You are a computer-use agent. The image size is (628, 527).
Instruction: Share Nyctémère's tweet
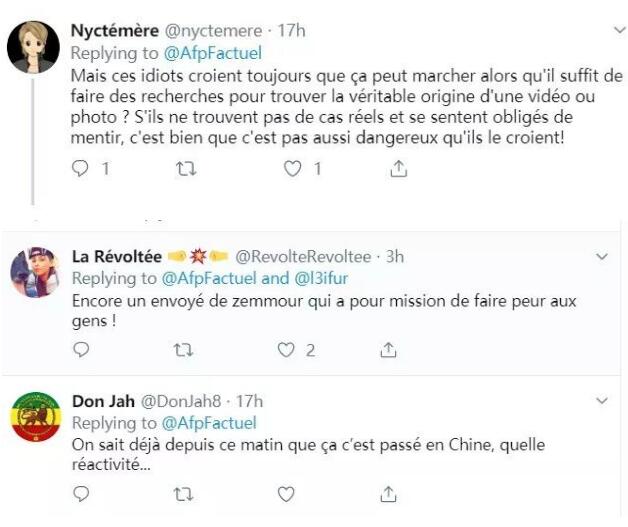click(x=398, y=170)
